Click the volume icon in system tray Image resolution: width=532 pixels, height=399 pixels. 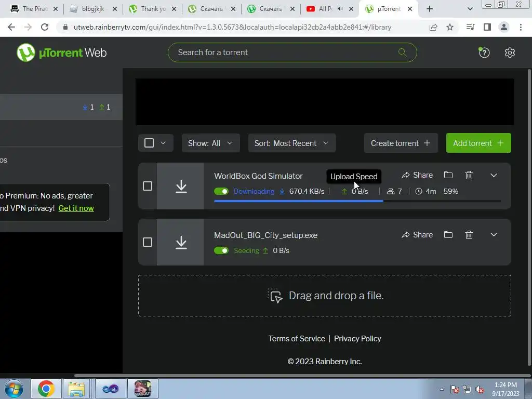[480, 390]
